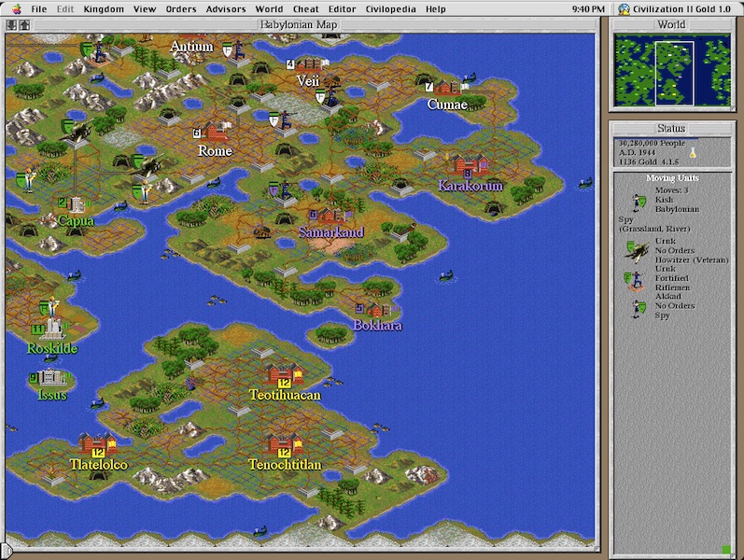The width and height of the screenshot is (744, 560).
Task: Click the zoom-in icon in map title bar
Action: [x=23, y=24]
